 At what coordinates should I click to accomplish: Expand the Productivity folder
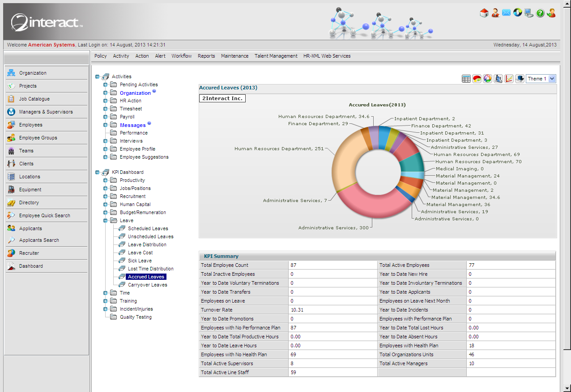click(106, 180)
